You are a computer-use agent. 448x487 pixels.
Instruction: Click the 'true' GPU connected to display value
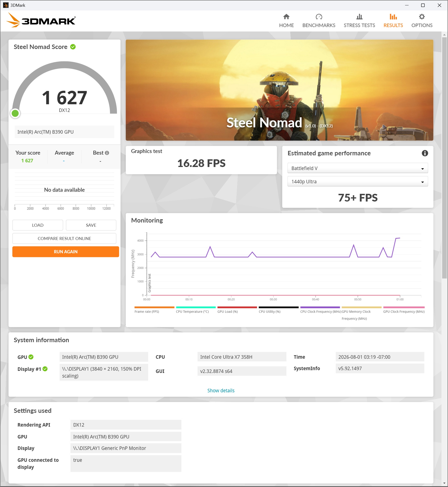126,463
